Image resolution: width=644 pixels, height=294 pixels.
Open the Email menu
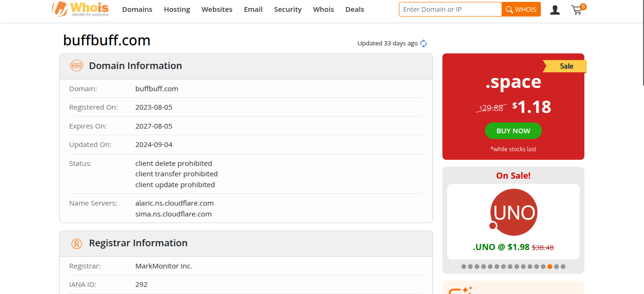pos(253,9)
